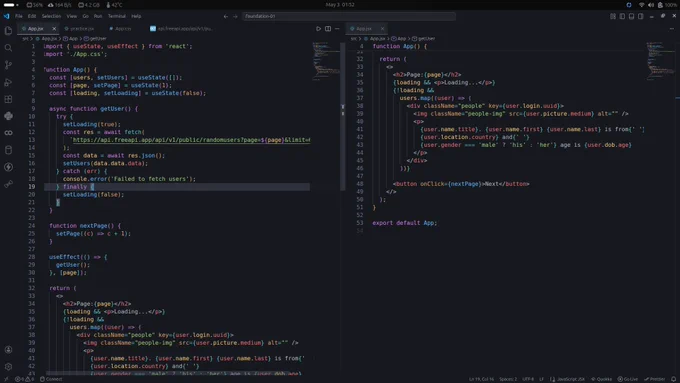
Task: Open the Edit menu
Action: pos(32,16)
